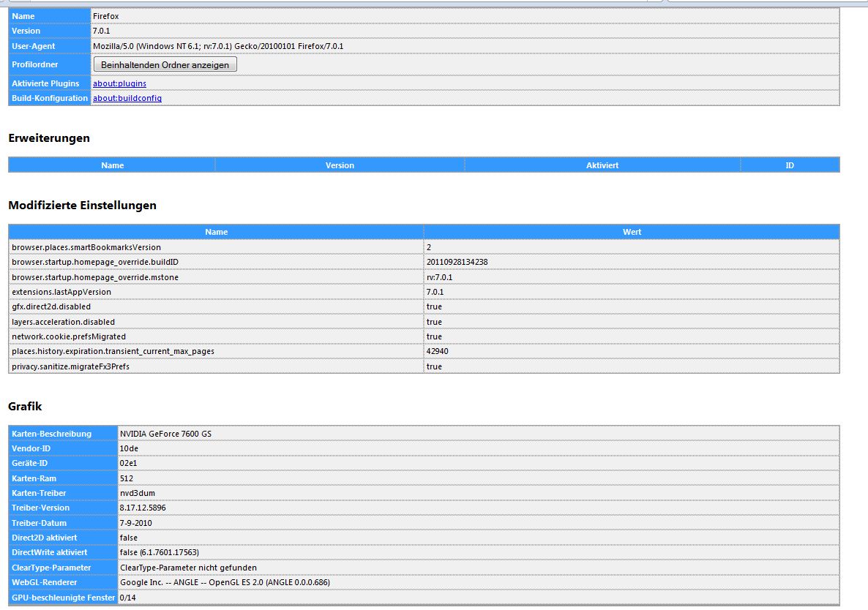Click the NVIDIA GeForce 7600 GS cell
The width and height of the screenshot is (868, 610).
pos(166,434)
